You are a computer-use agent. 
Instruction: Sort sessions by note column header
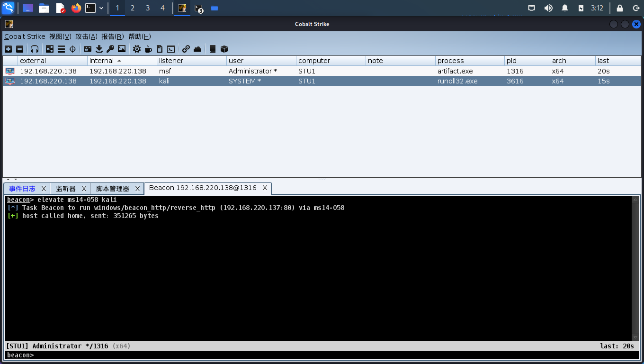401,61
